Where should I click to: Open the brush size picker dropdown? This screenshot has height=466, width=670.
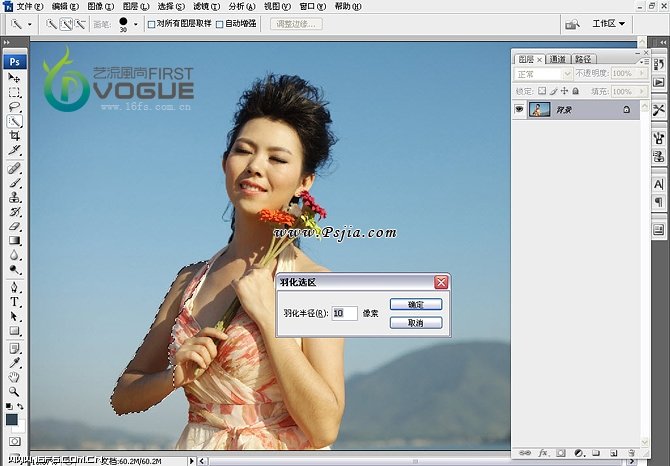[136, 23]
